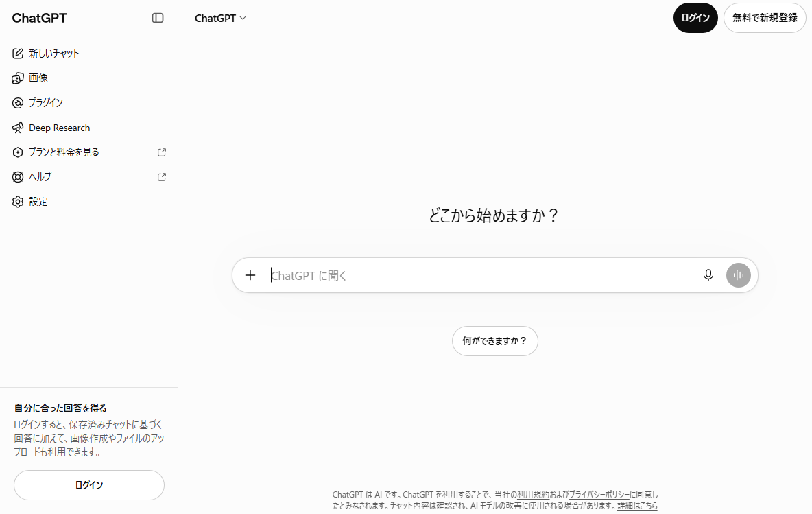
Task: Click the Deep Research telescope icon
Action: (x=18, y=128)
